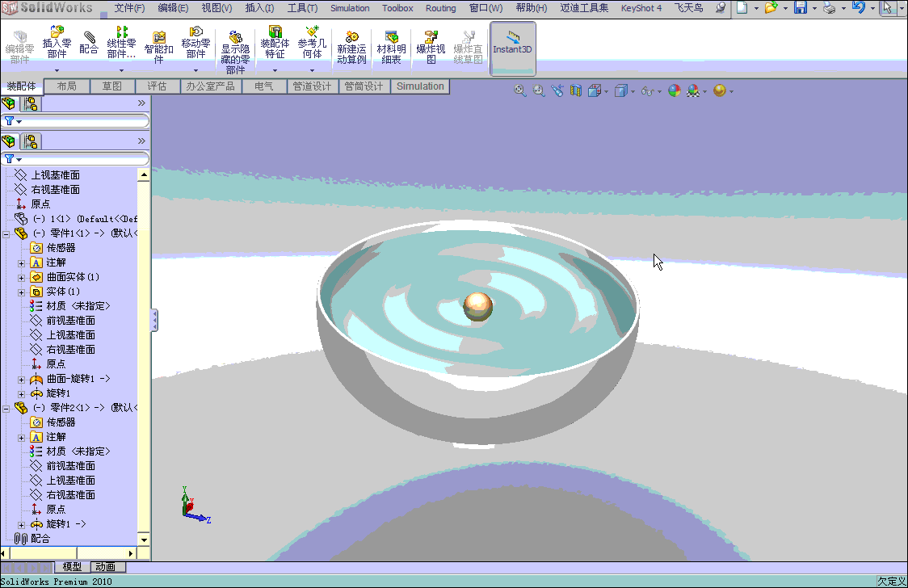
Task: Open the KeyShot 4 menu
Action: [x=641, y=8]
